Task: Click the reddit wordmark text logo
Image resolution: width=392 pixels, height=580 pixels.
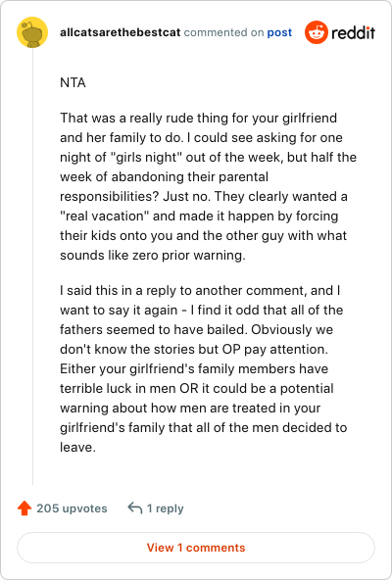Action: pyautogui.click(x=353, y=32)
